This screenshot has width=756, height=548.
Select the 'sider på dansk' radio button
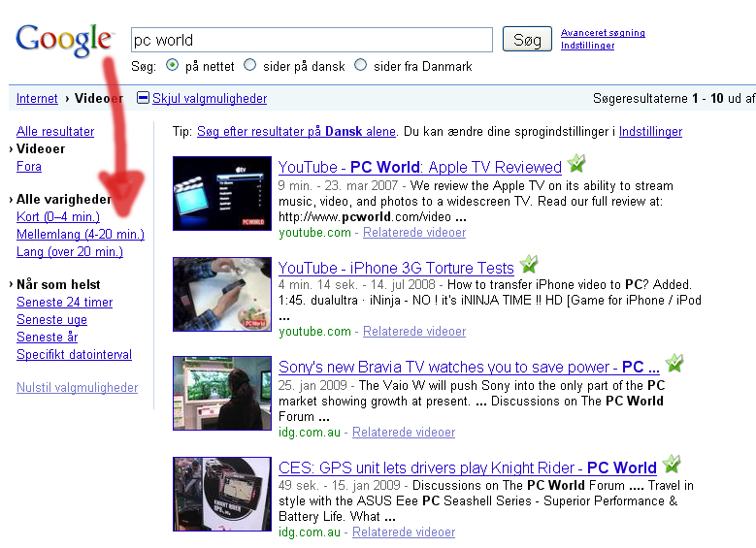point(250,66)
